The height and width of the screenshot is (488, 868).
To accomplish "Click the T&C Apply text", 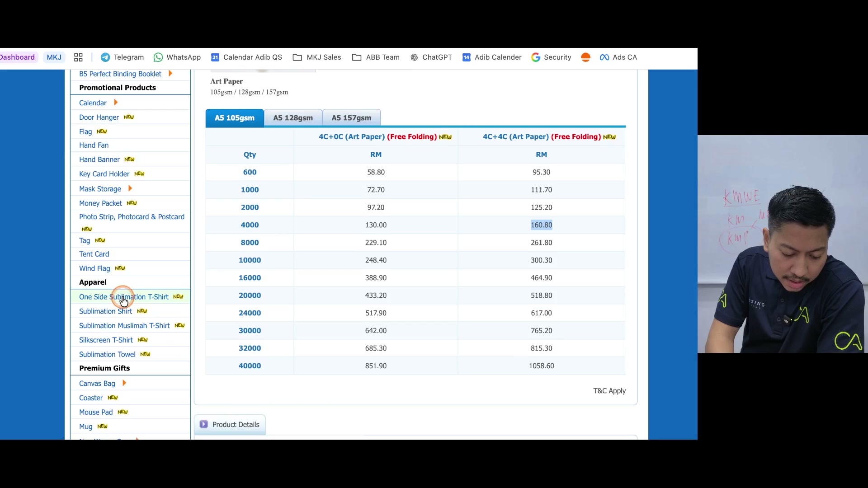I will click(609, 391).
